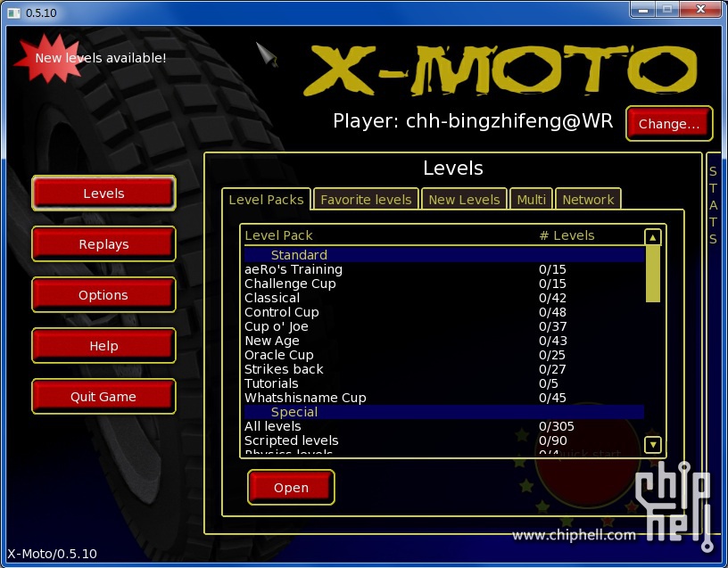Select Strikes back level pack
The image size is (728, 568).
(x=444, y=369)
